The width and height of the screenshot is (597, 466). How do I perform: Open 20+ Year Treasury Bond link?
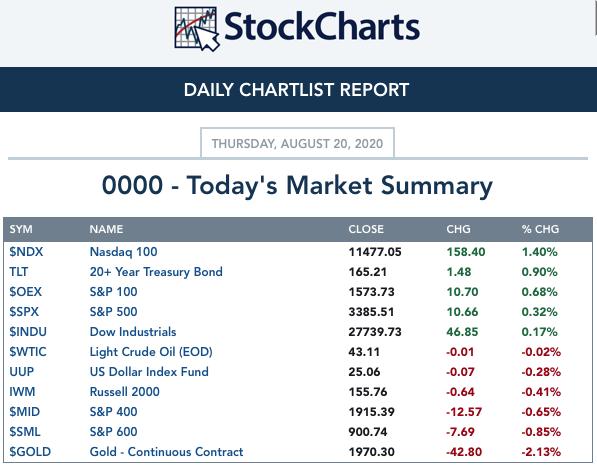pyautogui.click(x=156, y=272)
